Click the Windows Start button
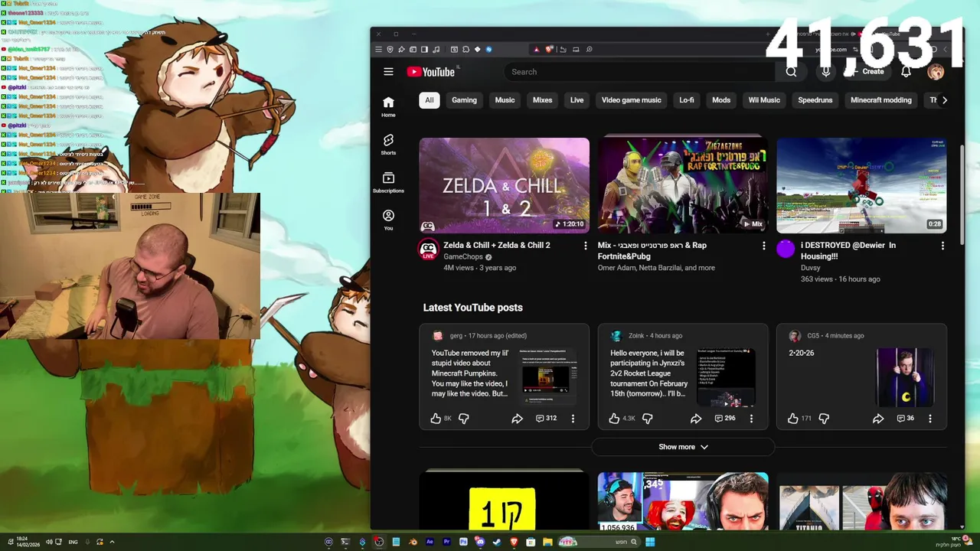 click(x=650, y=542)
